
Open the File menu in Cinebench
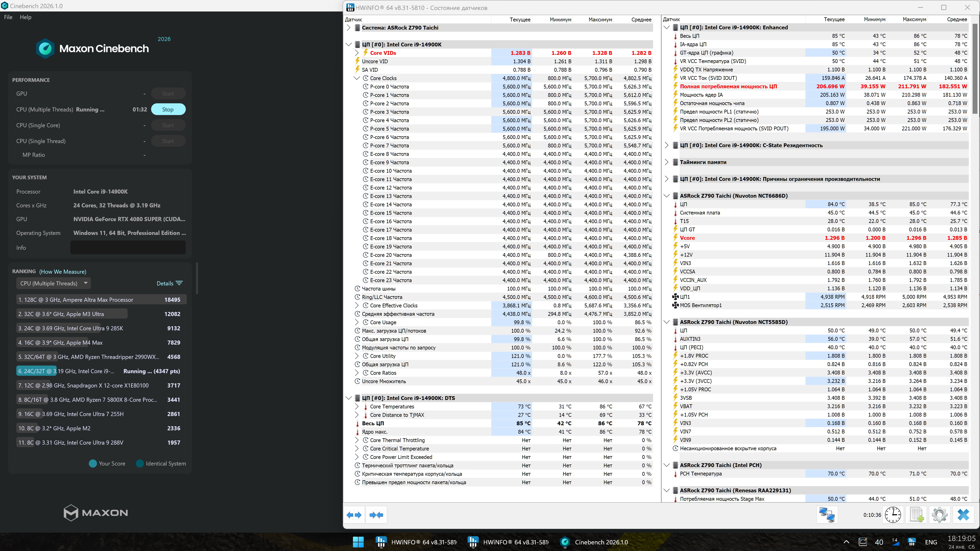point(8,17)
